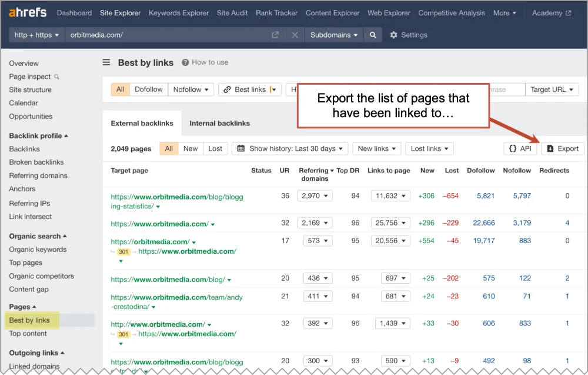
Task: Switch to Internal backlinks tab
Action: 220,123
